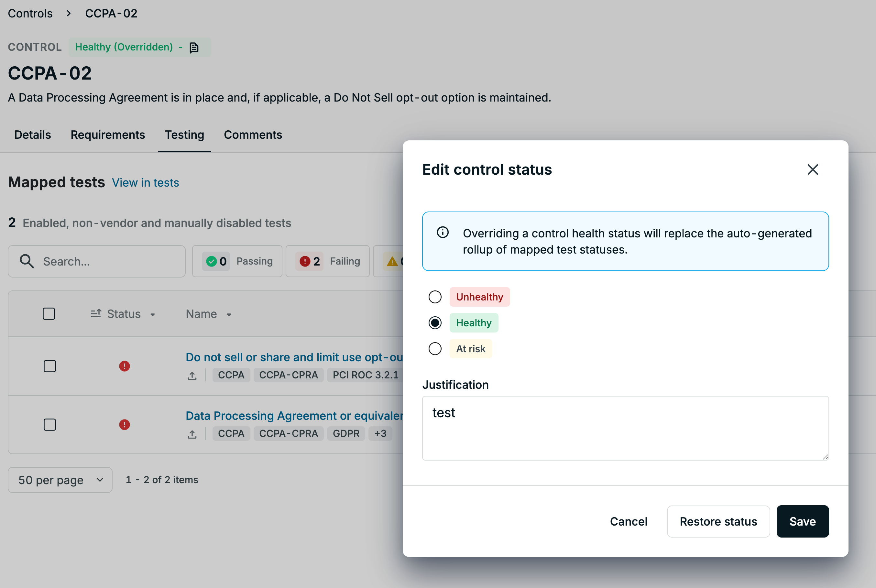Click the info icon in override notice
The width and height of the screenshot is (876, 588).
[443, 233]
